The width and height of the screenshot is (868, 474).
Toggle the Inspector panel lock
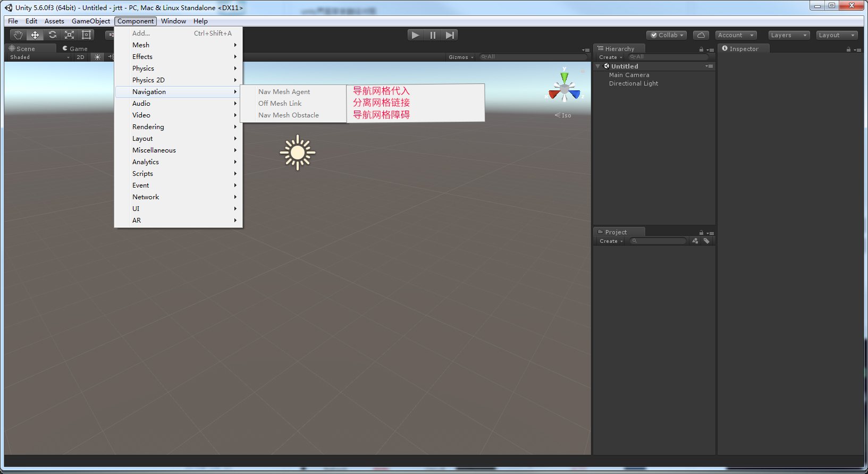tap(848, 49)
